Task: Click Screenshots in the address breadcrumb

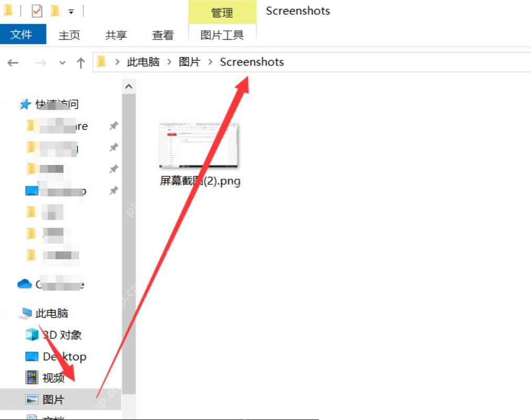Action: [x=252, y=62]
